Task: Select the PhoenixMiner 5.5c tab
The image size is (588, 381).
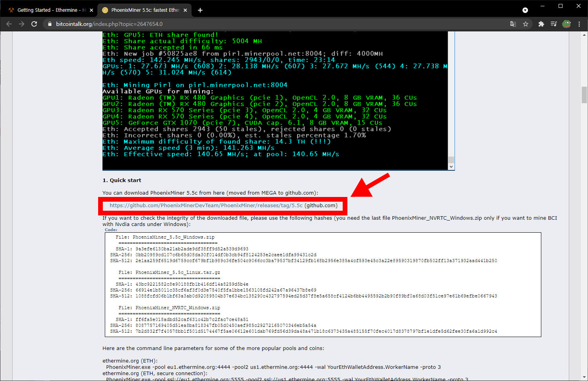Action: [144, 10]
